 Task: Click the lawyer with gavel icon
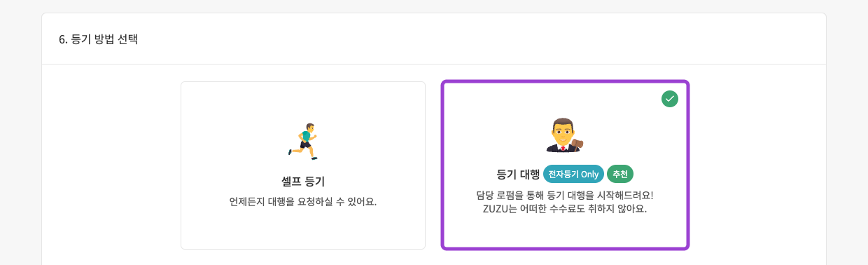[564, 135]
